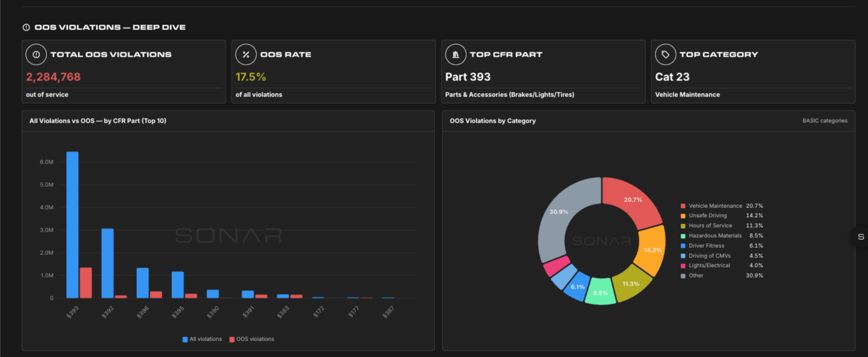Click the Vehicle Maintenance subtitle on Top Category card
868x357 pixels.
[687, 95]
